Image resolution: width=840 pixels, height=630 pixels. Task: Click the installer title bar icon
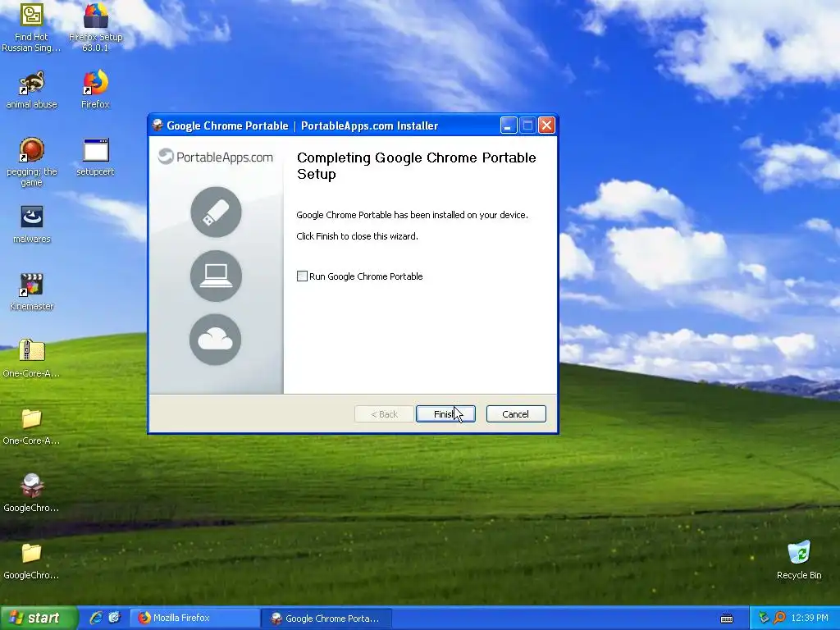157,126
